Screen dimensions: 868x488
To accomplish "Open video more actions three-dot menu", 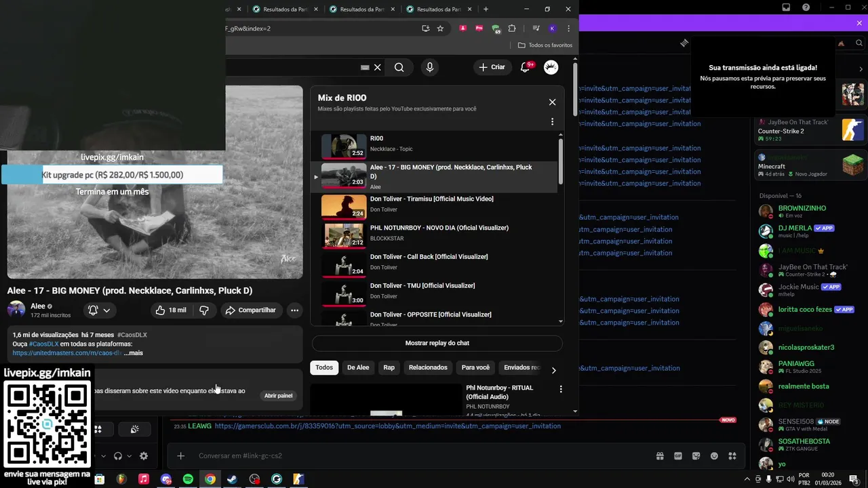I will pos(294,310).
